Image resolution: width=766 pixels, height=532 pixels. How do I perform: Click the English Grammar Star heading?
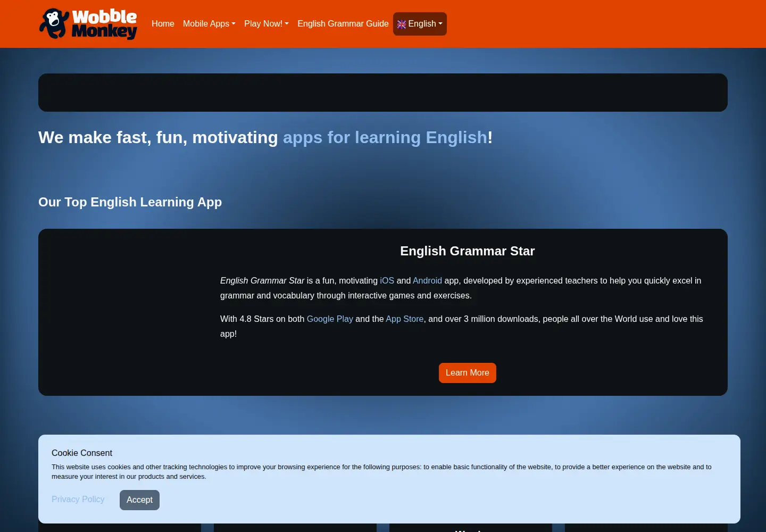(x=468, y=251)
